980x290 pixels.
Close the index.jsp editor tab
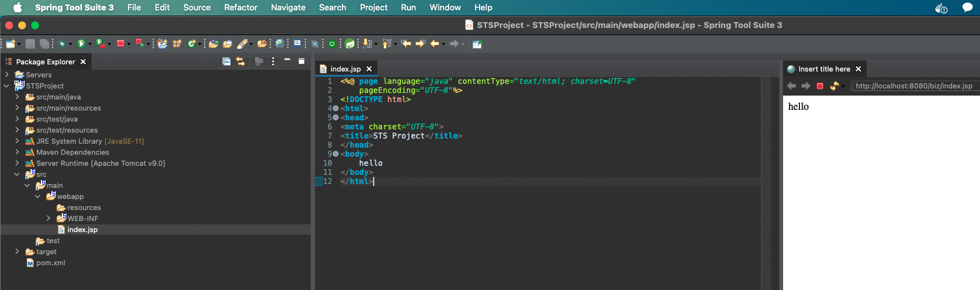coord(369,68)
